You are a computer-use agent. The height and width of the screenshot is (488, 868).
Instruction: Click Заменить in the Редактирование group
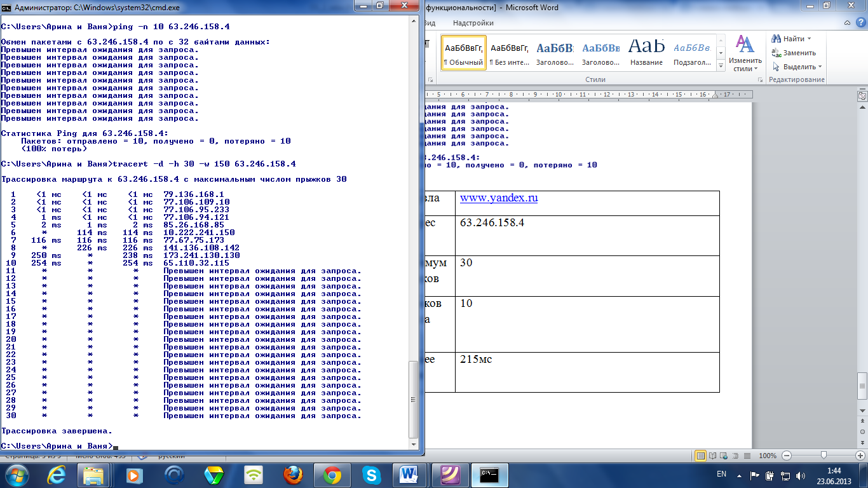click(794, 53)
